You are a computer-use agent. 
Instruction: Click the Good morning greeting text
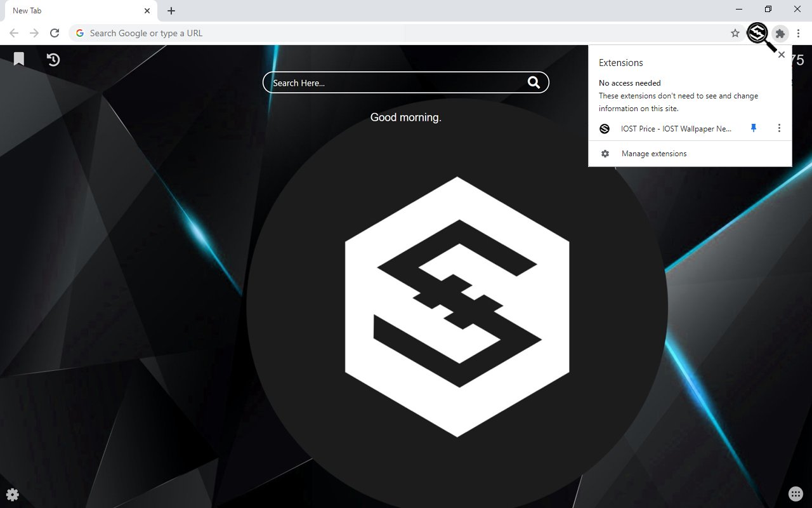point(406,117)
